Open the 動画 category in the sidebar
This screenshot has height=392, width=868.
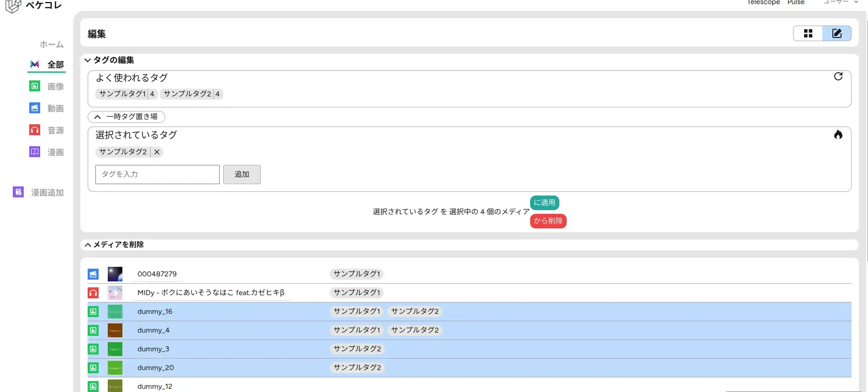(x=47, y=108)
